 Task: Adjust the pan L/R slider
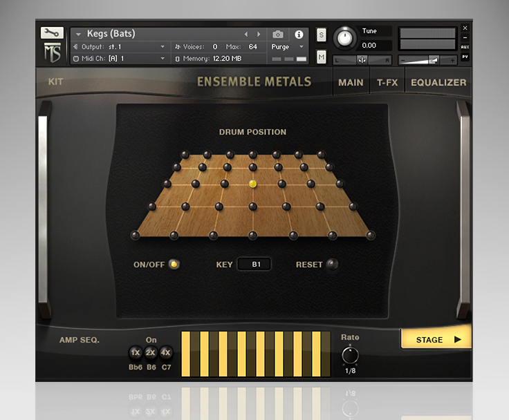[362, 60]
